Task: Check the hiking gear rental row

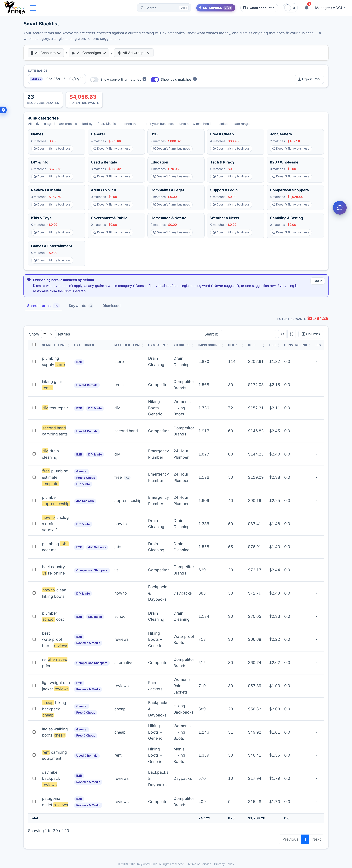Action: (34, 385)
